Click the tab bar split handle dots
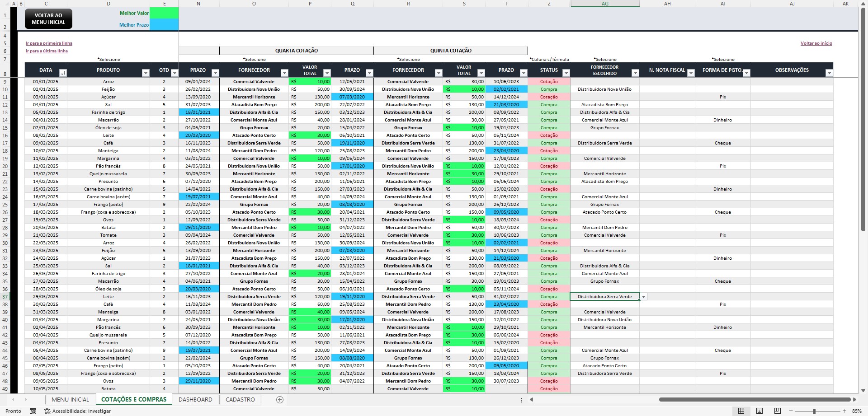The height and width of the screenshot is (416, 868). tap(521, 400)
